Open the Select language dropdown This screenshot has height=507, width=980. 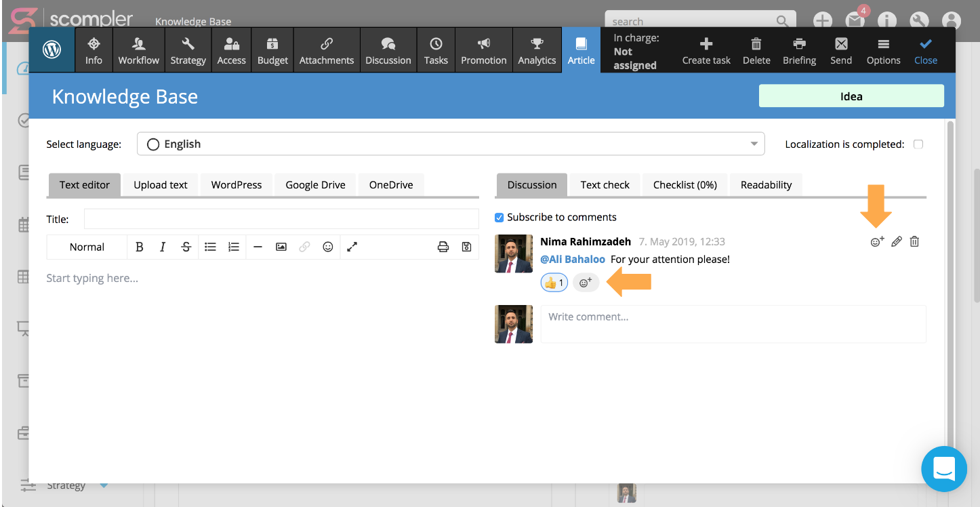pyautogui.click(x=450, y=144)
